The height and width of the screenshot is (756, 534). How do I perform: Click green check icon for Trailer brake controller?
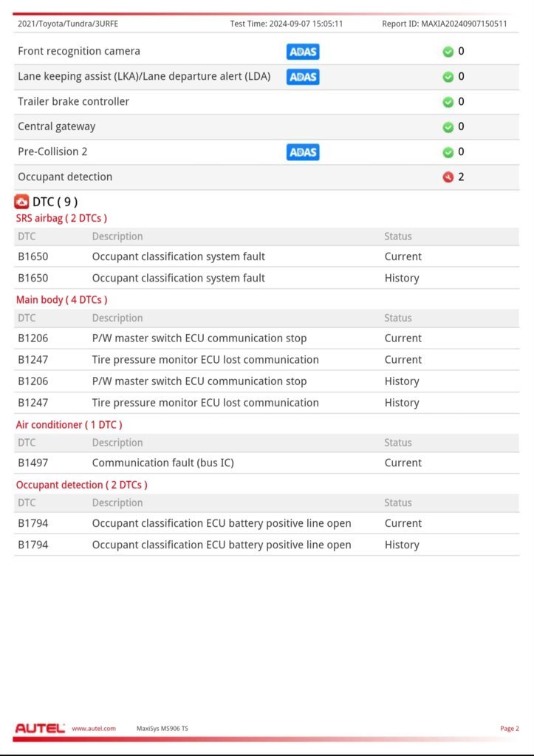pyautogui.click(x=448, y=102)
